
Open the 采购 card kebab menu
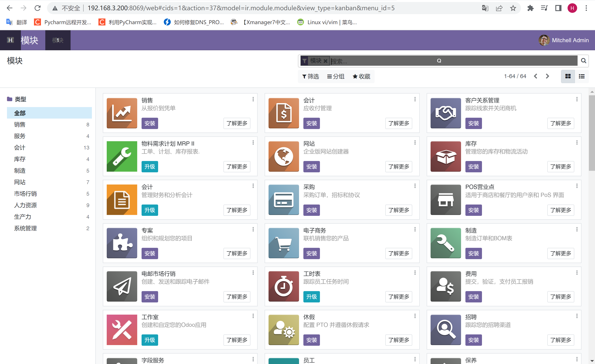(x=415, y=186)
